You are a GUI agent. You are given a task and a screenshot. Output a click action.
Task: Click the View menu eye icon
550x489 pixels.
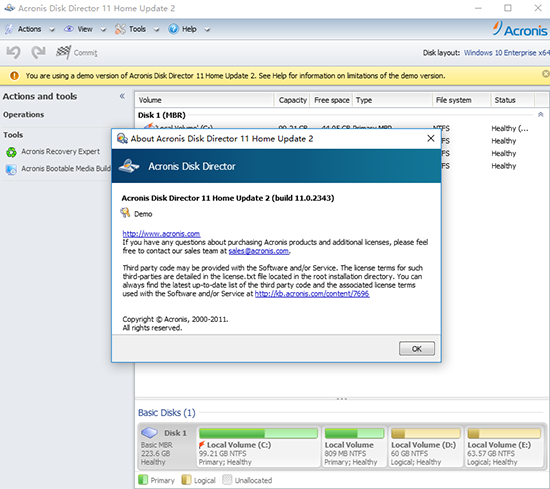click(69, 29)
